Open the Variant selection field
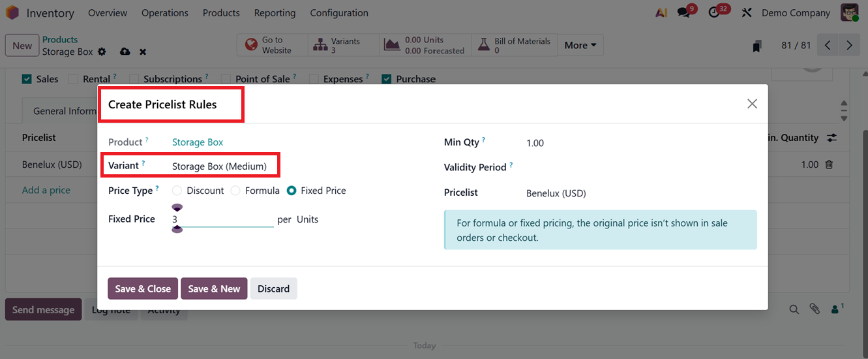868x359 pixels. pyautogui.click(x=220, y=166)
